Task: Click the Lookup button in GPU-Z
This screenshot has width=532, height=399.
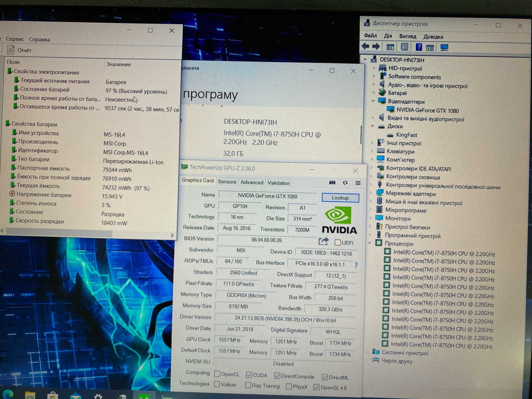Action: point(340,198)
